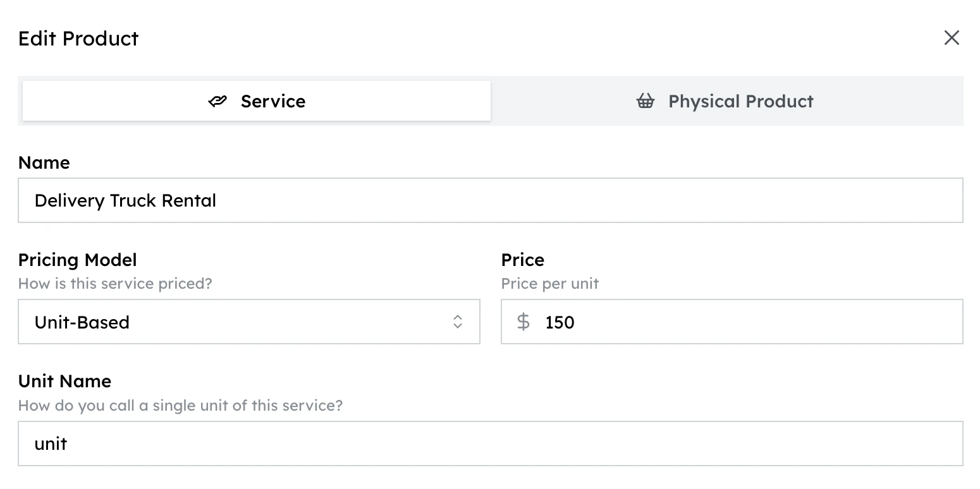Viewport: 980px width, 489px height.
Task: Focus the Unit Name input field
Action: pyautogui.click(x=490, y=444)
